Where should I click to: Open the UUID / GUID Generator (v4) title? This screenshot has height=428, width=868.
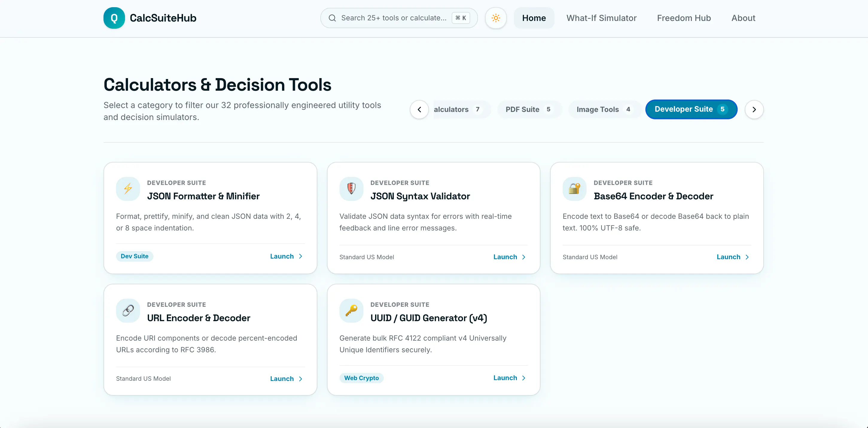(x=429, y=318)
